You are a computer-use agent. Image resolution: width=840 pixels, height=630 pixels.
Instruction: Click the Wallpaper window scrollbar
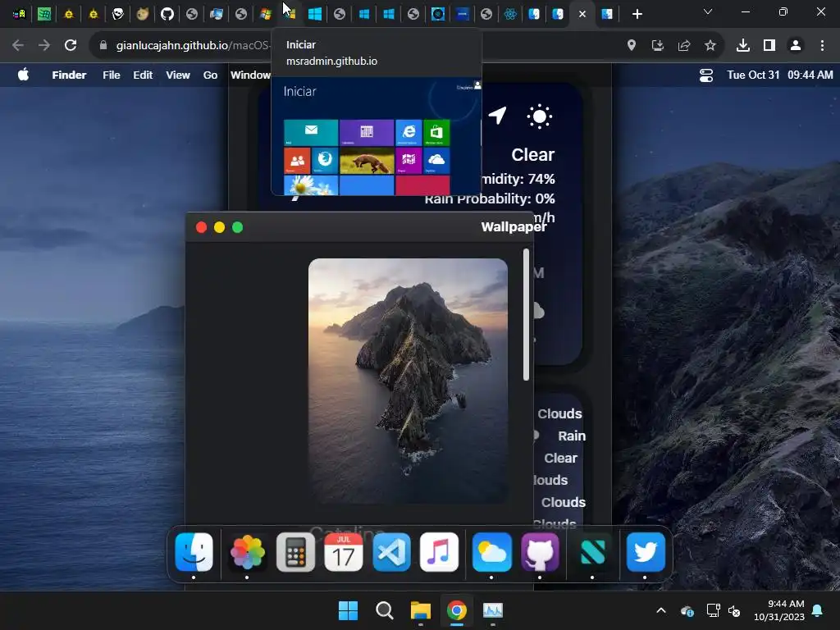tap(526, 314)
